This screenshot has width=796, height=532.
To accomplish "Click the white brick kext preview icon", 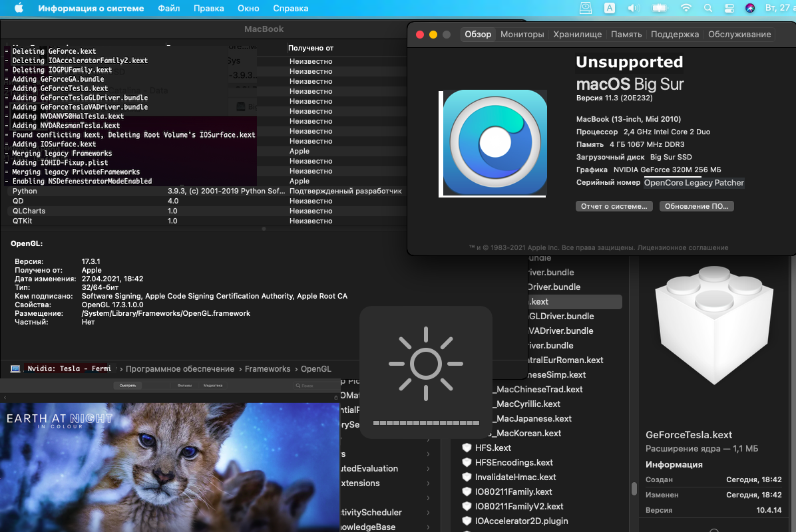I will pos(713,325).
